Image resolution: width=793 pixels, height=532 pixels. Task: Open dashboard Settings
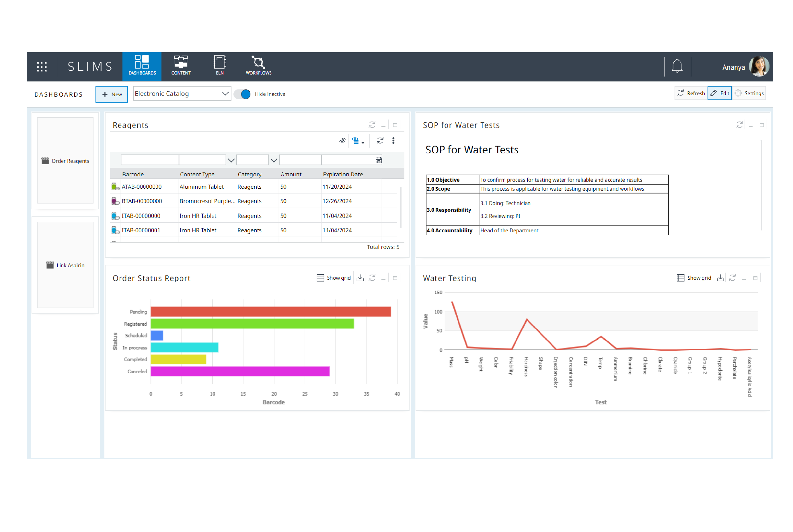749,93
